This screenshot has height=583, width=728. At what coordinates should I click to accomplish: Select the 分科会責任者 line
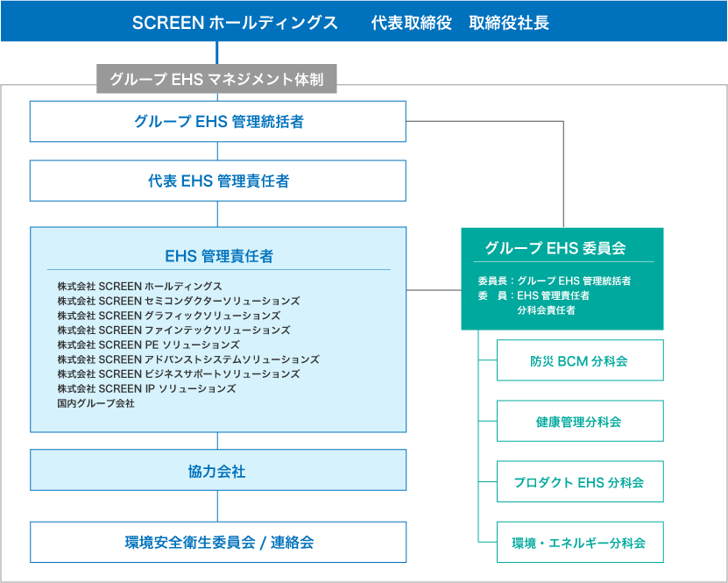(x=546, y=310)
